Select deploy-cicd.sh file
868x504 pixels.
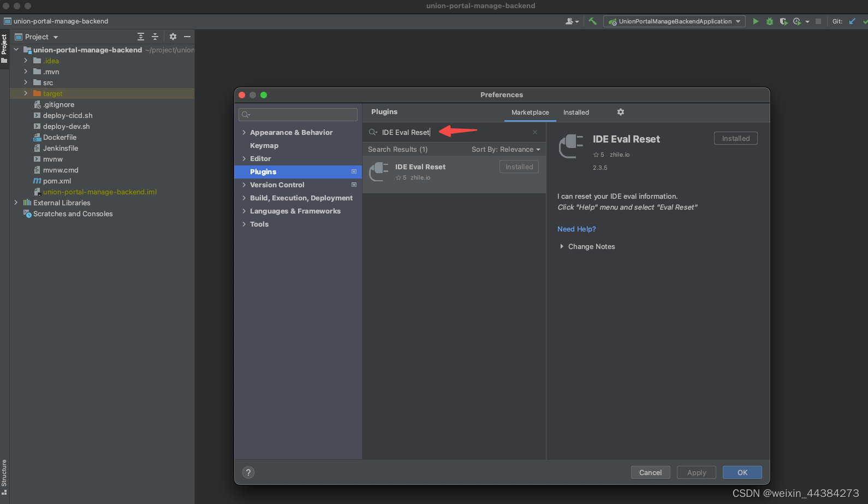click(x=63, y=116)
